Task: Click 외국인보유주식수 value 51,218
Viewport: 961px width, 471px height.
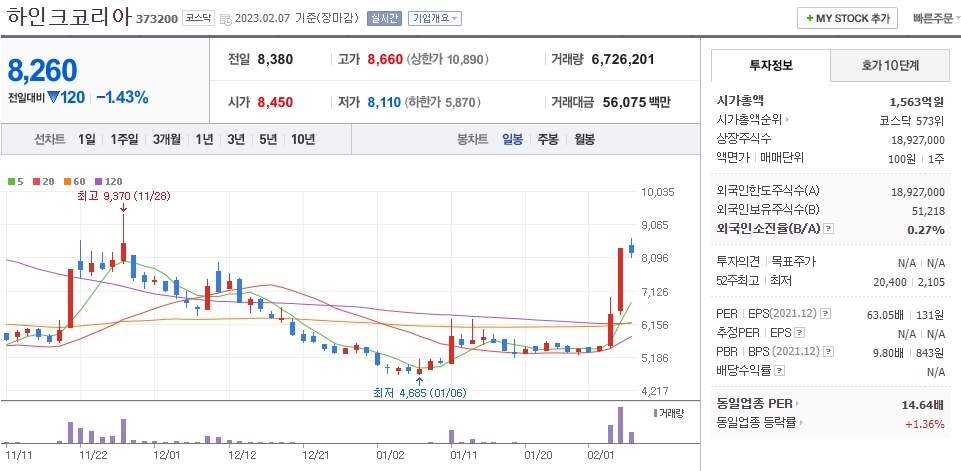Action: coord(930,211)
